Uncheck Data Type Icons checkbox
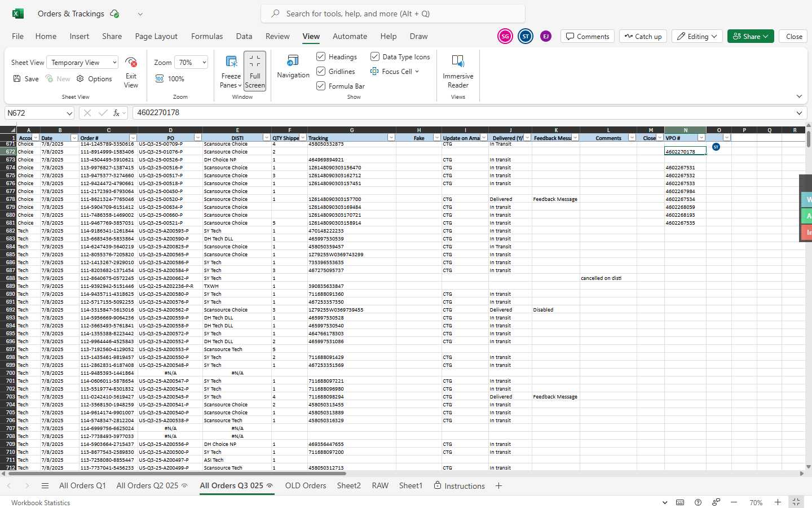Image resolution: width=812 pixels, height=508 pixels. [374, 56]
